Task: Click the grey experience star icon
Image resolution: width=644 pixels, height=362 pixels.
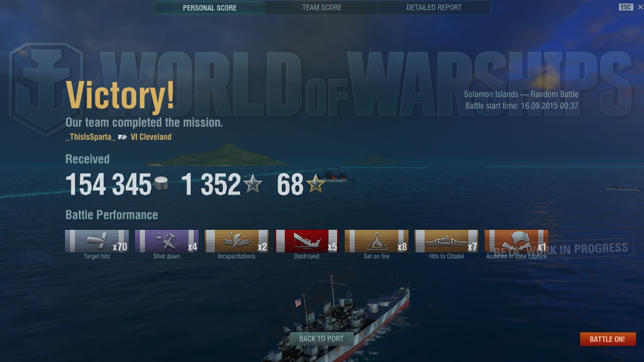Action: [x=253, y=184]
